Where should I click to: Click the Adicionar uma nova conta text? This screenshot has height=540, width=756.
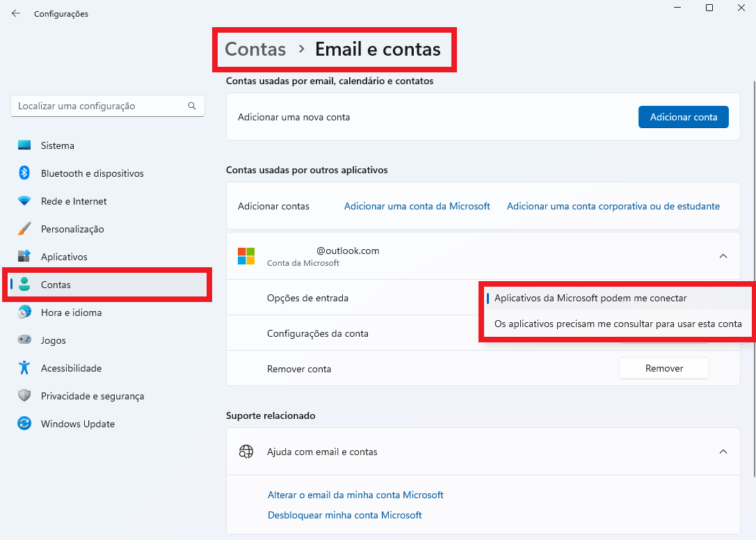[293, 118]
